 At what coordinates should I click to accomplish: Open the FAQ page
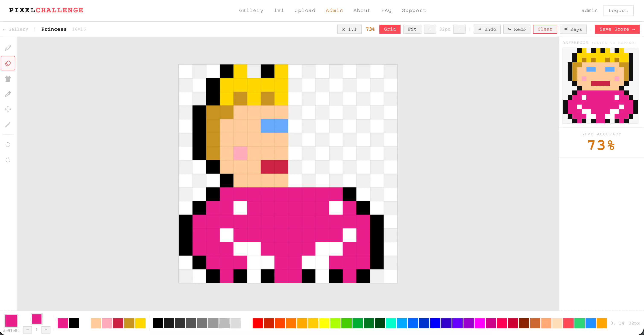(386, 10)
